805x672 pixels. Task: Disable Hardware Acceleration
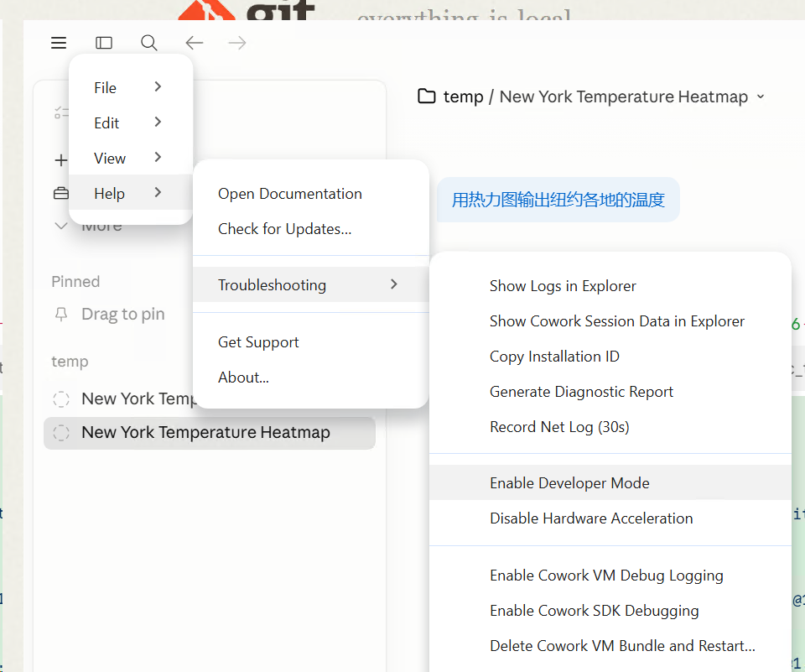(591, 518)
